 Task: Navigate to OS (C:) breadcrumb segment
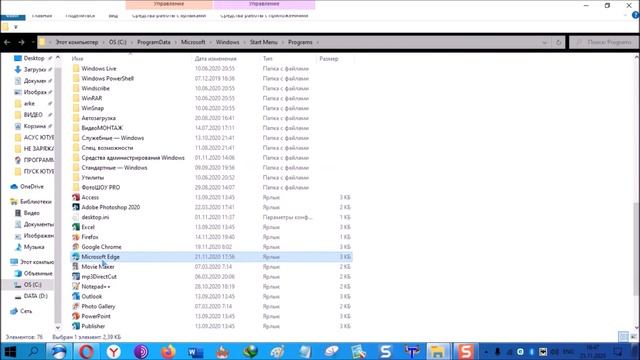118,42
